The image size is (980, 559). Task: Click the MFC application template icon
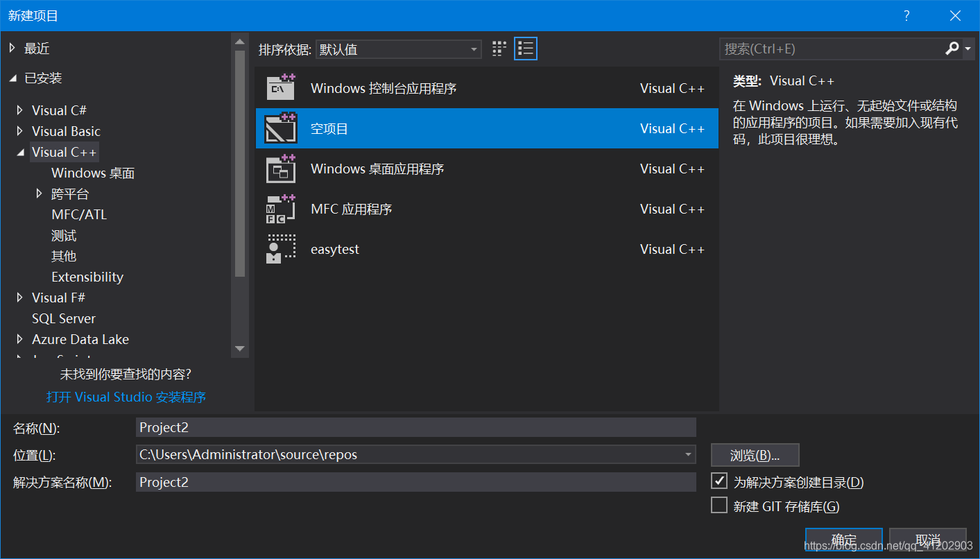point(282,209)
